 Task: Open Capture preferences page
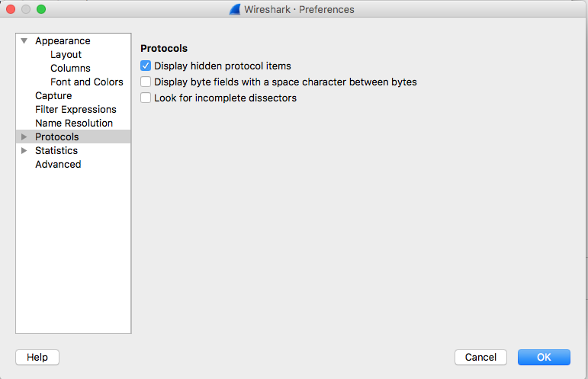[53, 96]
